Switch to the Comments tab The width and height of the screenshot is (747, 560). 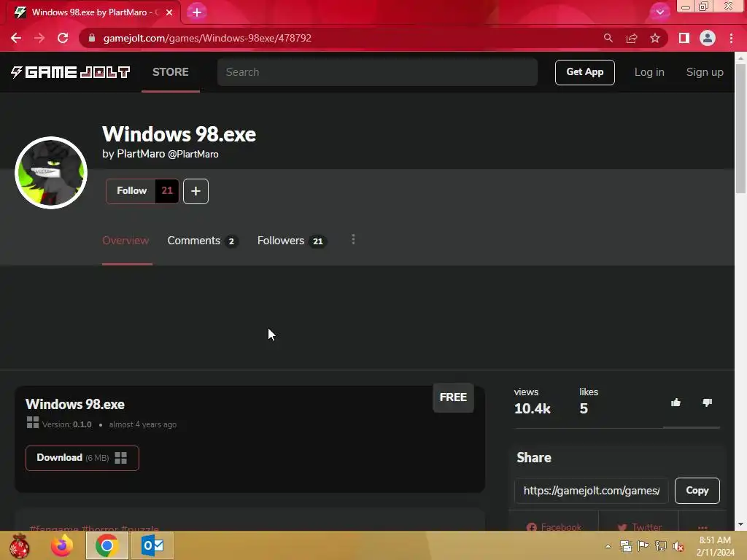pos(203,241)
